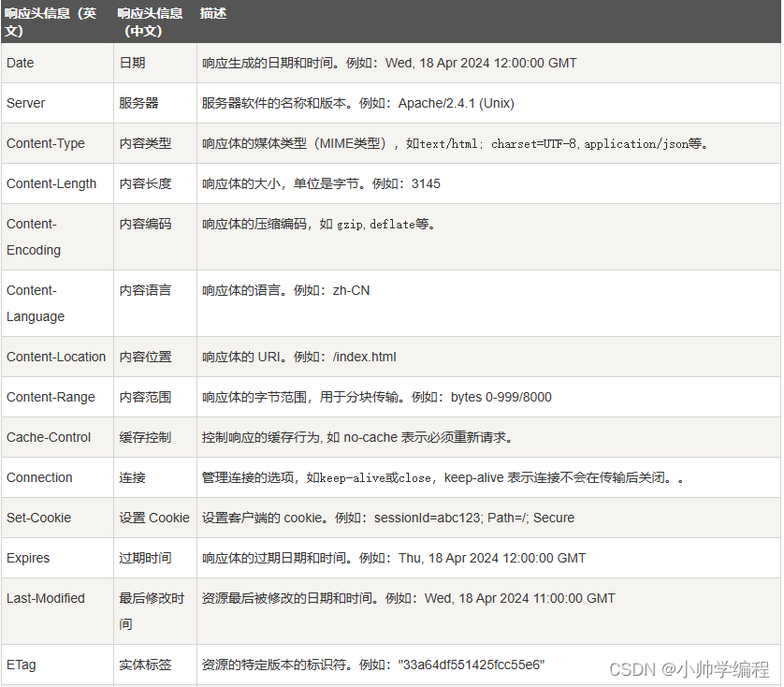This screenshot has height=687, width=784.
Task: Select the '设置 Cookie' cell
Action: pyautogui.click(x=154, y=518)
